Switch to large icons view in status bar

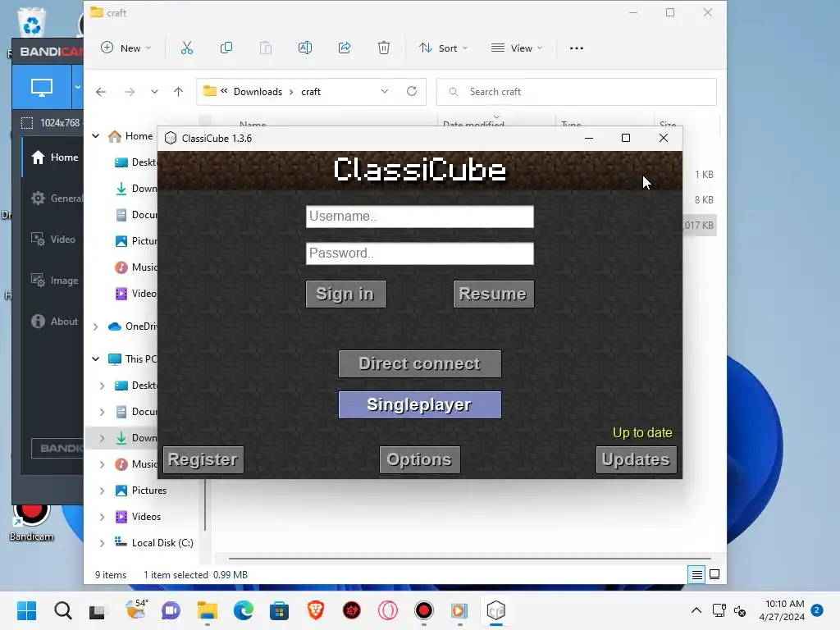click(714, 575)
